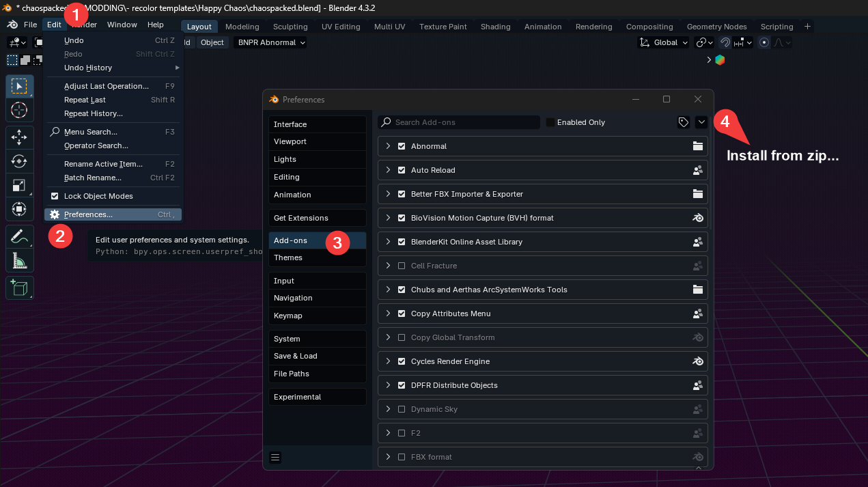Image resolution: width=868 pixels, height=487 pixels.
Task: Open the snapping options dropdown
Action: (742, 42)
